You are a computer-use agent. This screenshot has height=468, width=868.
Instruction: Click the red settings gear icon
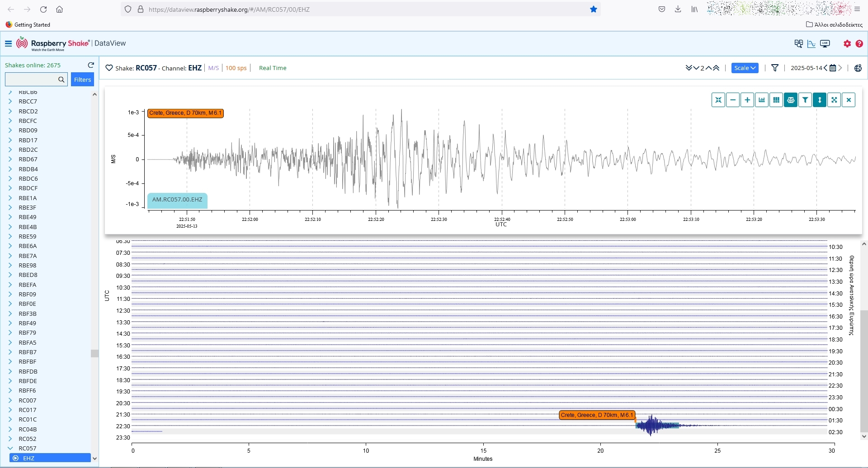point(847,43)
